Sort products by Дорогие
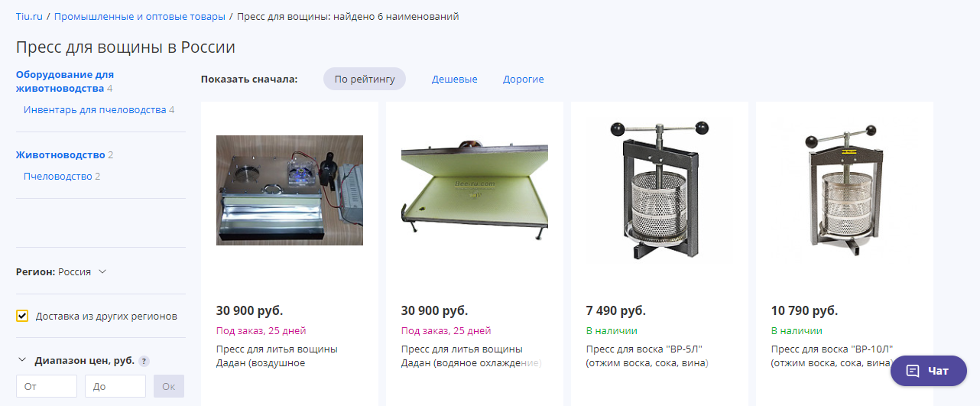The image size is (980, 406). click(x=524, y=79)
